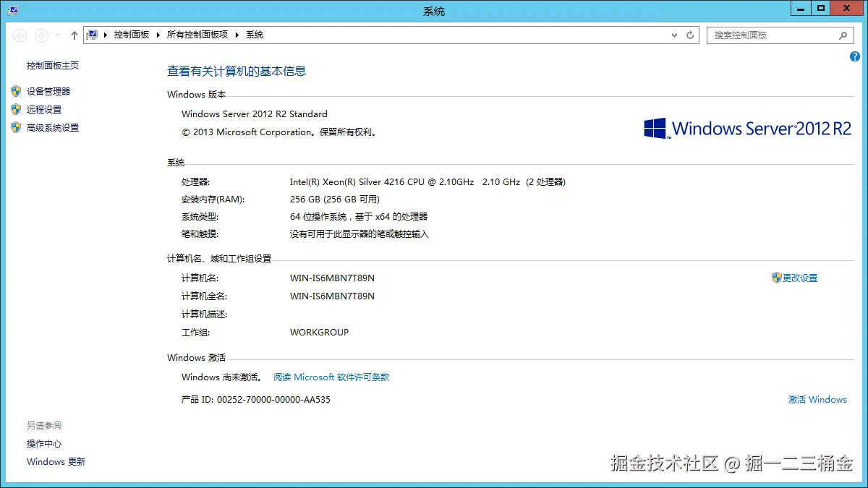Click the Windows Server 2012 R2 logo
Image resolution: width=868 pixels, height=488 pixels.
(748, 129)
